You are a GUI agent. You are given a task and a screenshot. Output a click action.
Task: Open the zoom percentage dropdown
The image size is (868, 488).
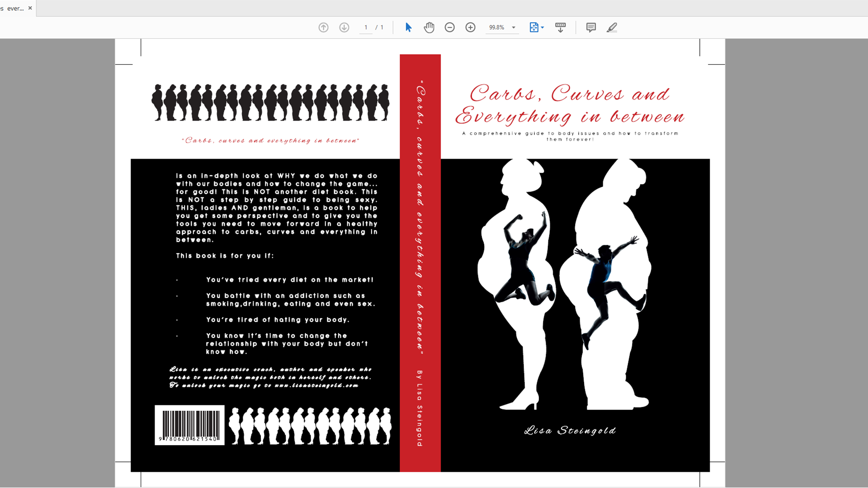513,27
